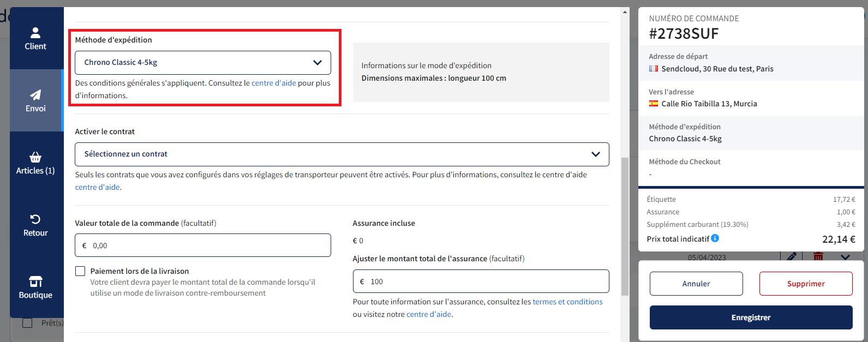The image size is (868, 342).
Task: Tick the Prêt(s) checkbox behind dialog
Action: [27, 323]
